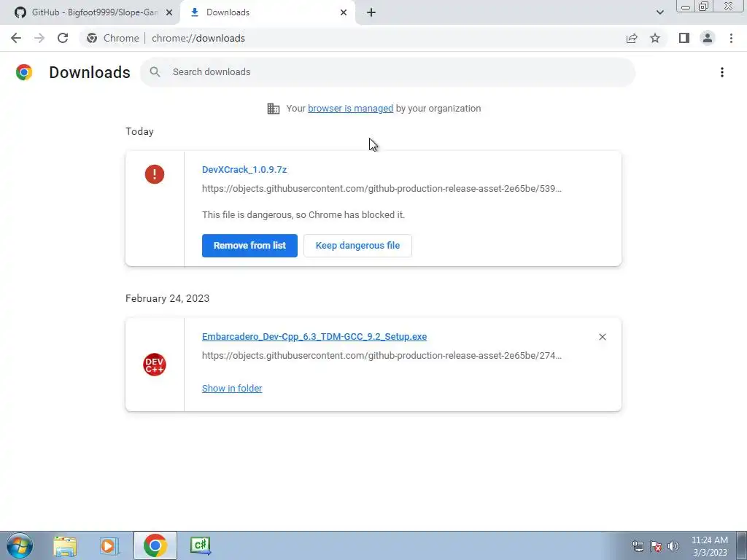
Task: Close the GitHub tab
Action: point(169,12)
